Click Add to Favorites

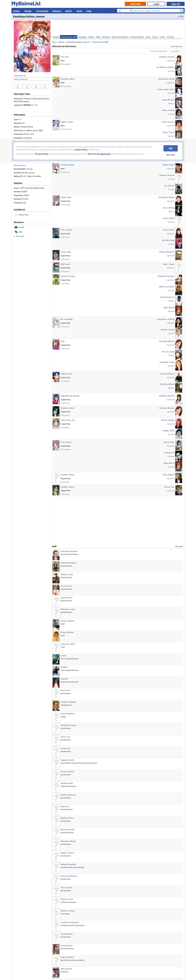click(x=21, y=79)
